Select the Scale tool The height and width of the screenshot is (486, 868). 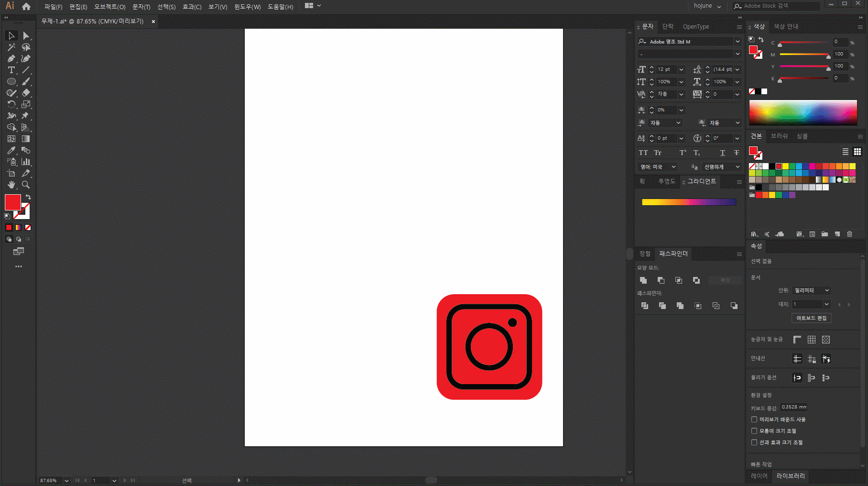click(x=26, y=104)
